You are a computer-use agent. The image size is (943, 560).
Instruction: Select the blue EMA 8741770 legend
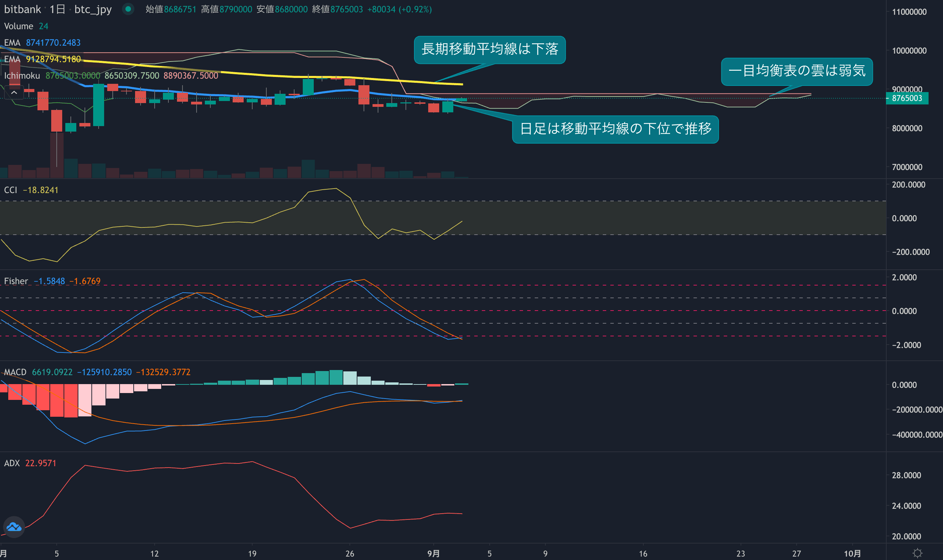[x=12, y=43]
